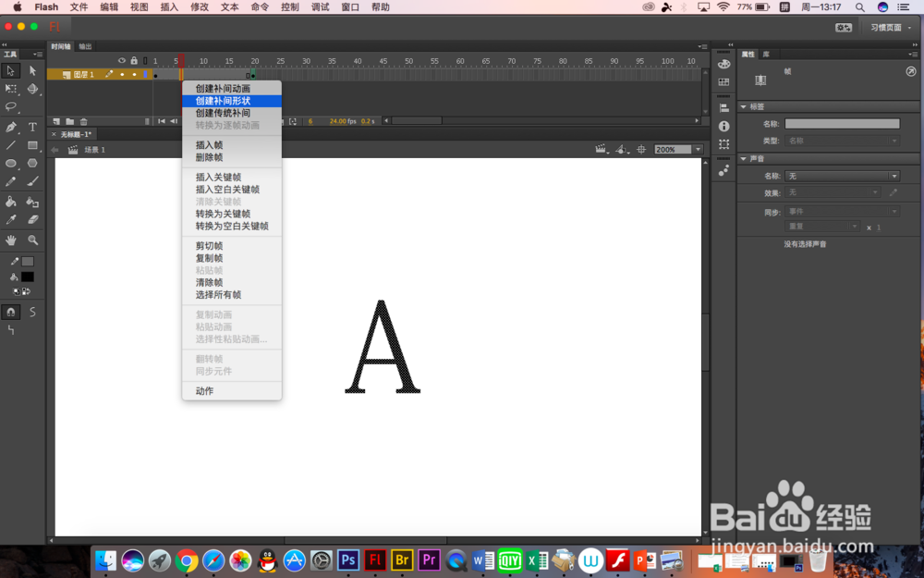Screen dimensions: 924x578
Task: Select the Eraser tool
Action: (x=32, y=220)
